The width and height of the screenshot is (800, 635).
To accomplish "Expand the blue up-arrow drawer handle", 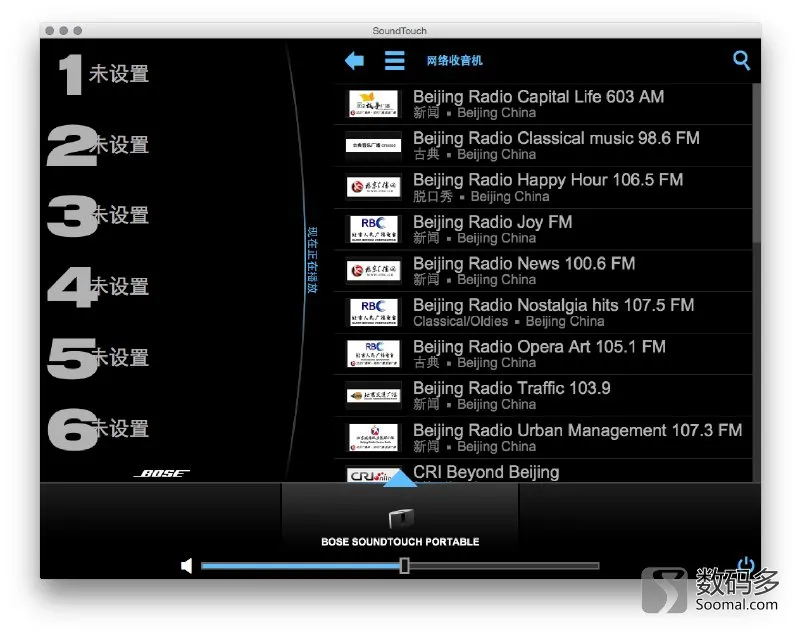I will click(400, 478).
